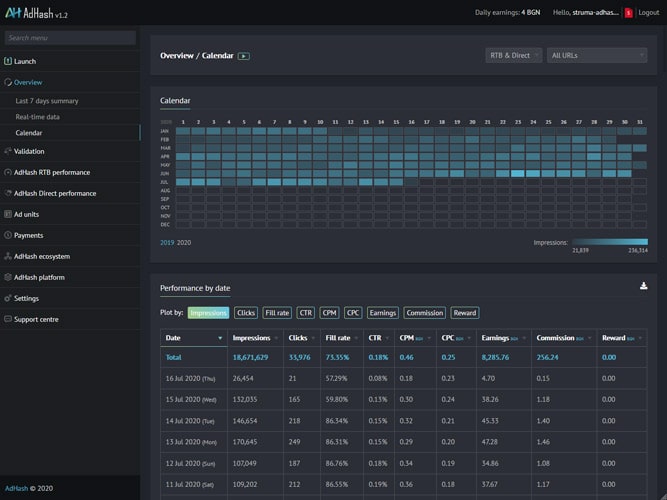
Task: Download performance data with download icon
Action: pyautogui.click(x=643, y=286)
